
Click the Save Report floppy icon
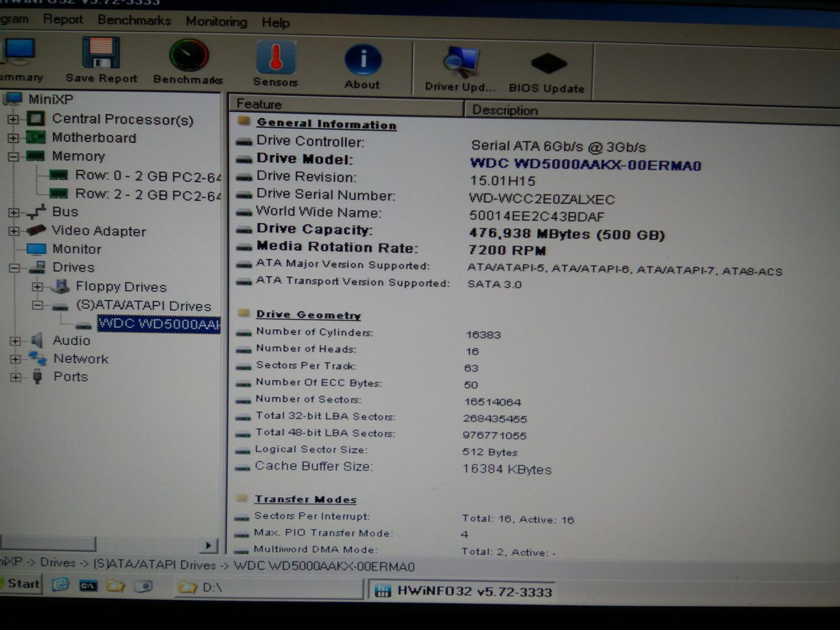click(x=101, y=52)
